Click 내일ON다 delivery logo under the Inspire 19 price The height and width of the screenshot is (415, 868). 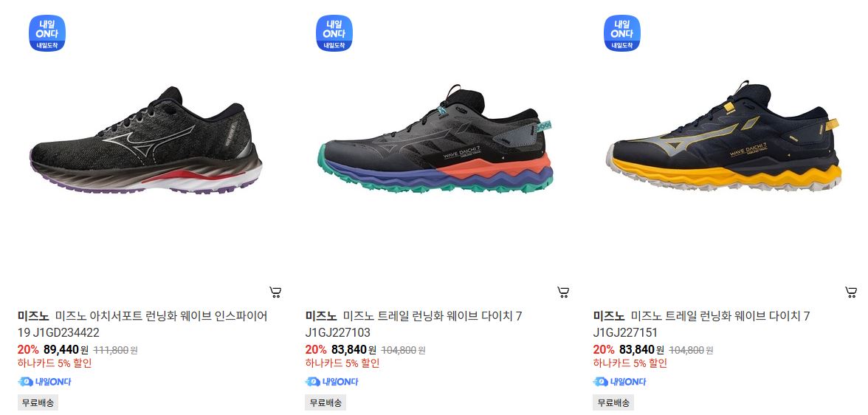[x=44, y=382]
